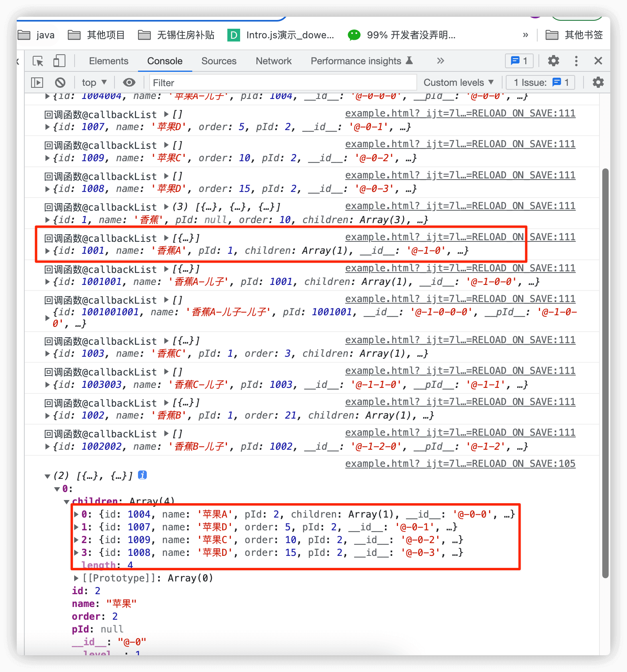Open the top JavaScript context dropdown

coord(94,83)
